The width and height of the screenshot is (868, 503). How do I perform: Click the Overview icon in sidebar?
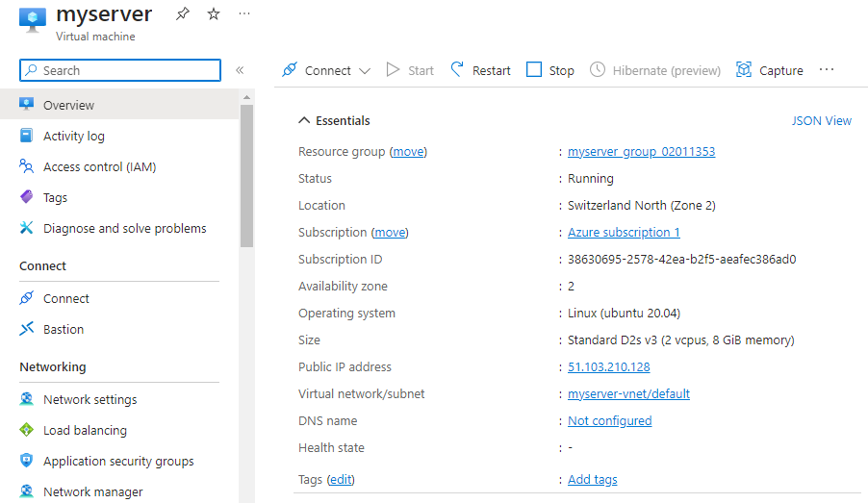coord(27,104)
